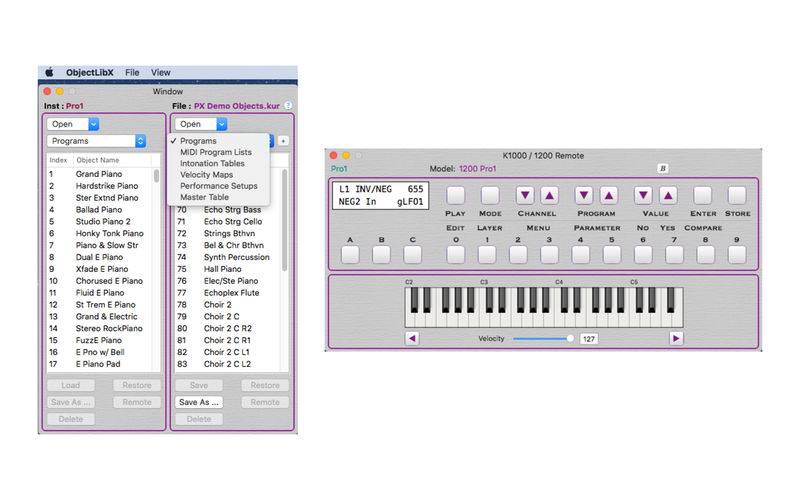800x500 pixels.
Task: Click the File list vertical scrollbar
Action: [284, 220]
